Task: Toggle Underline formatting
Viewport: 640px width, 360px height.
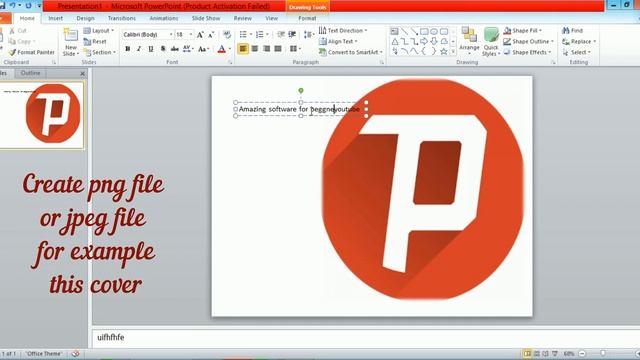Action: click(x=151, y=49)
